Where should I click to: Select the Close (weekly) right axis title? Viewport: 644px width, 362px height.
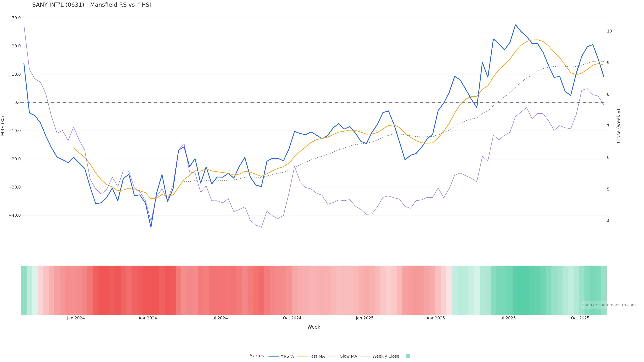[619, 126]
